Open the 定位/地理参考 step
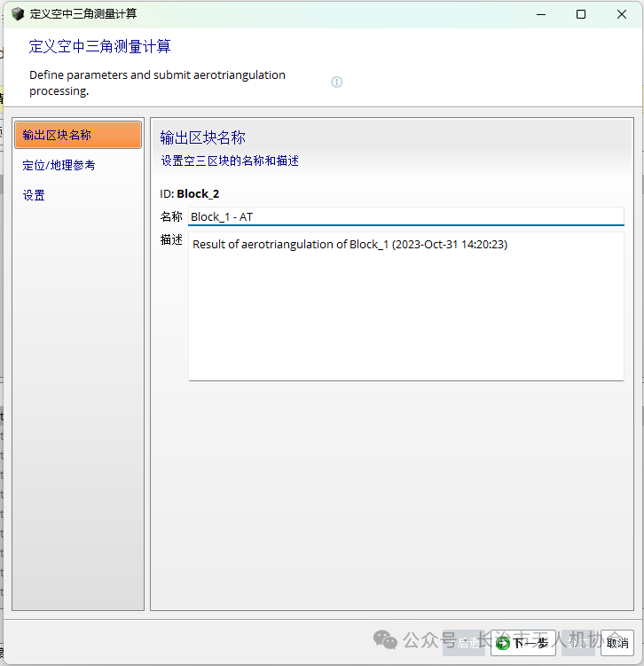 pos(59,165)
